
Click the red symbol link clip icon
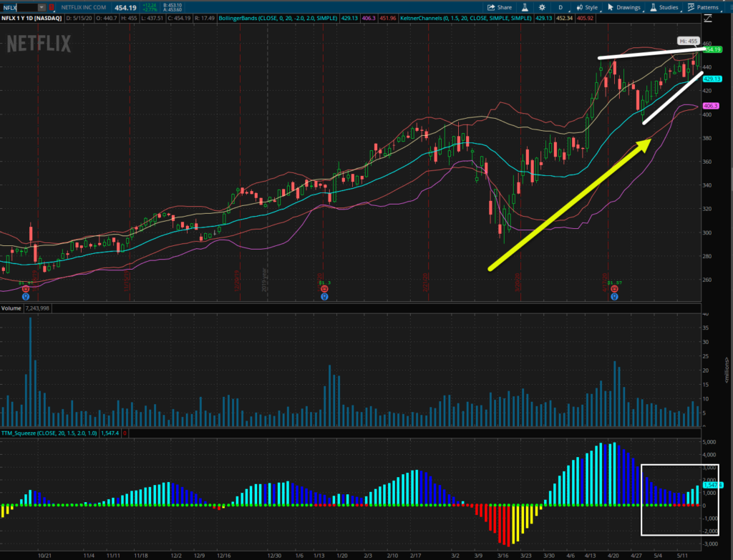[x=52, y=7]
